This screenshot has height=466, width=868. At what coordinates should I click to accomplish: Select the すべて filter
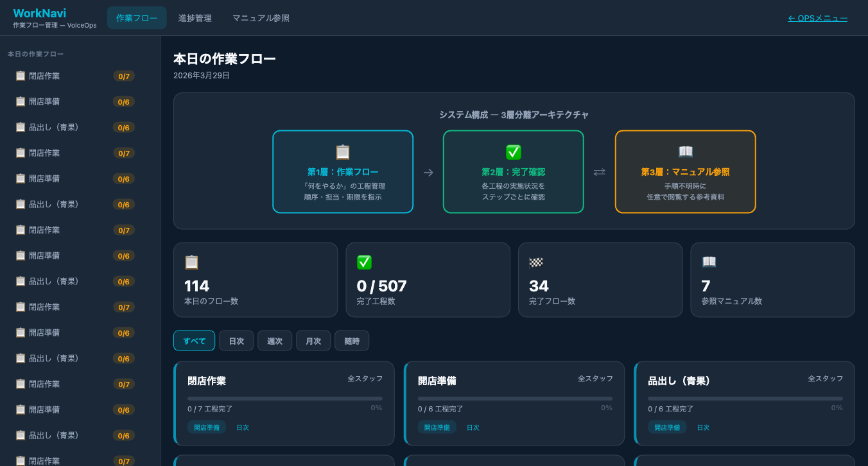[194, 341]
